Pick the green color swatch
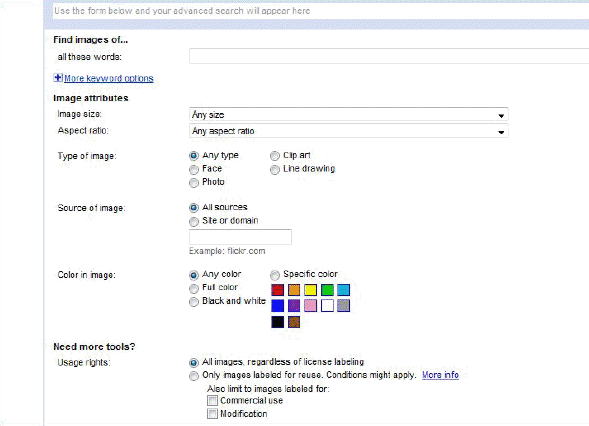The height and width of the screenshot is (426, 589). pyautogui.click(x=327, y=290)
